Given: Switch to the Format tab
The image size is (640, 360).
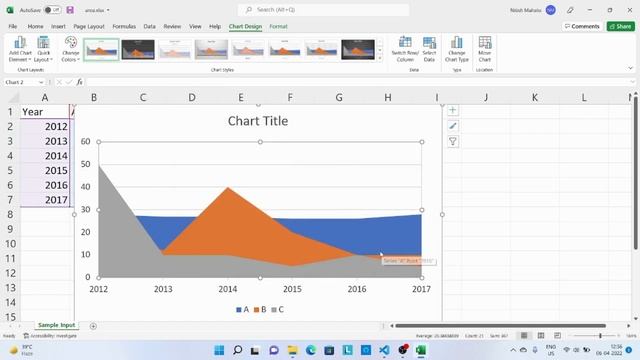Looking at the screenshot, I should (x=278, y=26).
